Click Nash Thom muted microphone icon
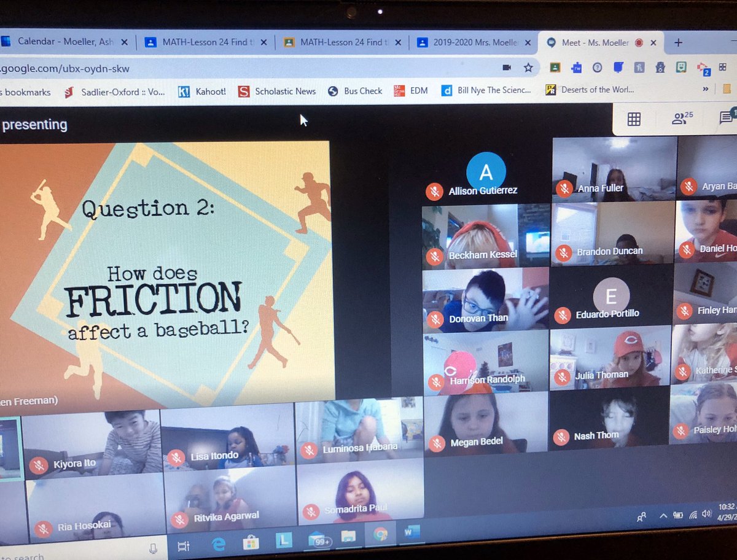The image size is (737, 560). (560, 437)
